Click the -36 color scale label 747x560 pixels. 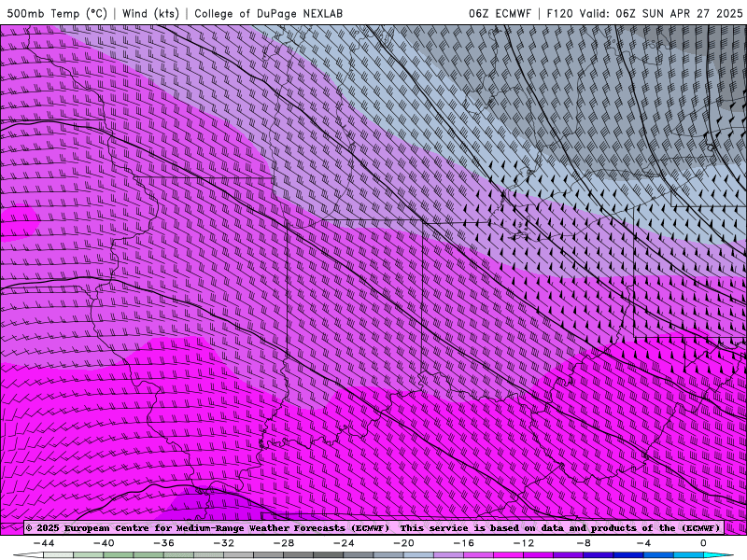click(x=164, y=543)
